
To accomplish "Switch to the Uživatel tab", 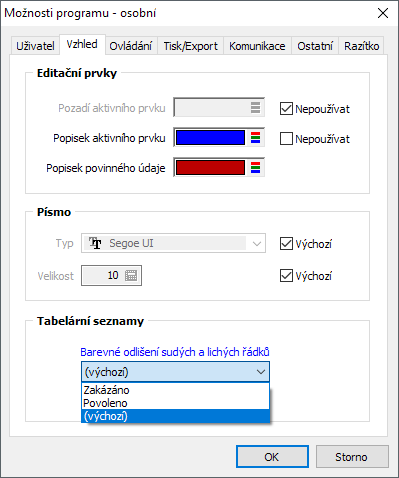I will tap(35, 46).
